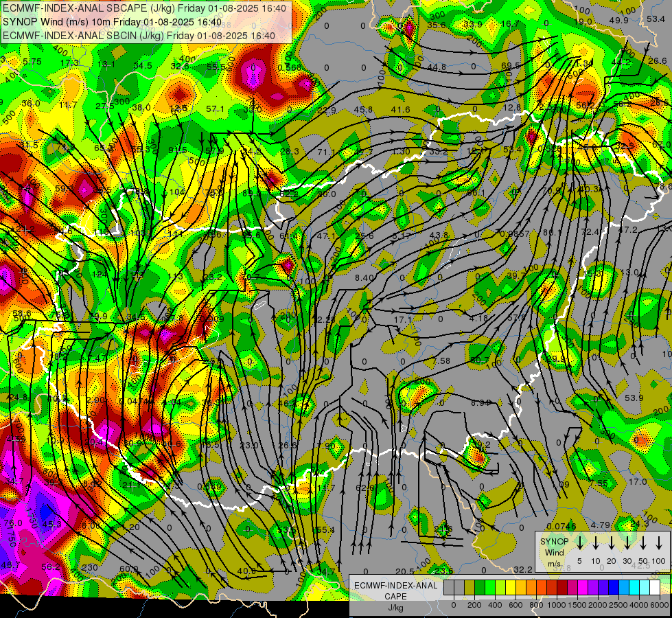Click the map value '17.3'
The image size is (672, 618).
69,63
